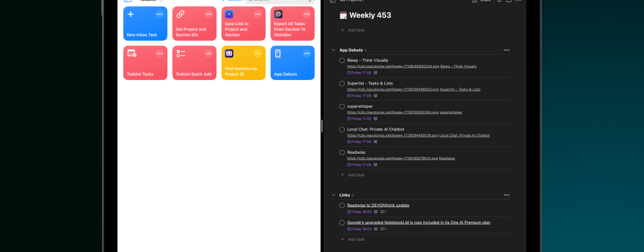Screen dimensions: 644x252
Task: Run the New Inbox Task shortcut
Action: pos(145,26)
